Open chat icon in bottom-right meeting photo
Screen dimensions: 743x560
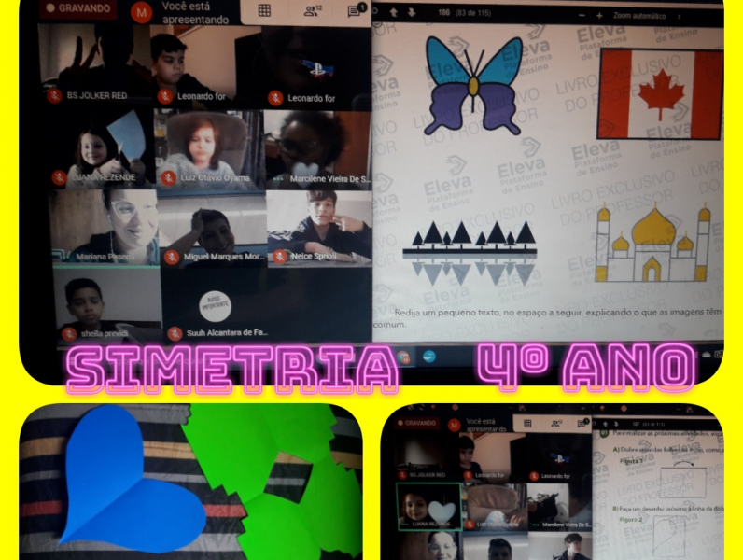[582, 423]
